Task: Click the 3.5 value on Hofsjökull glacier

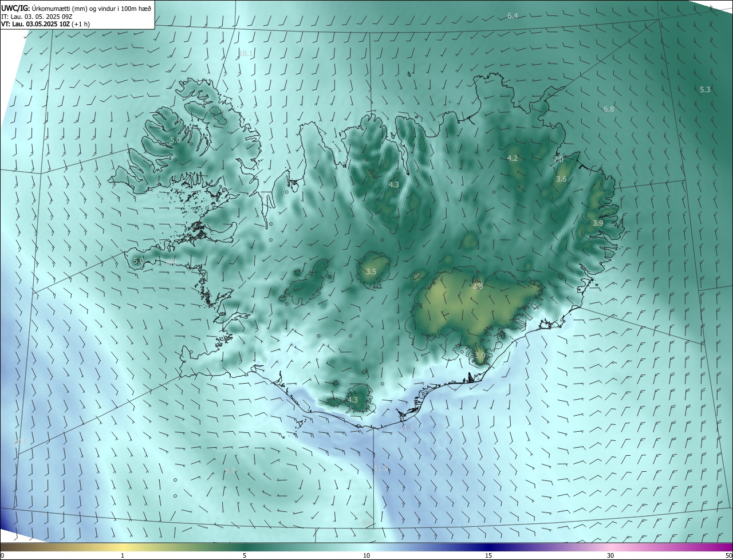Action: 371,271
